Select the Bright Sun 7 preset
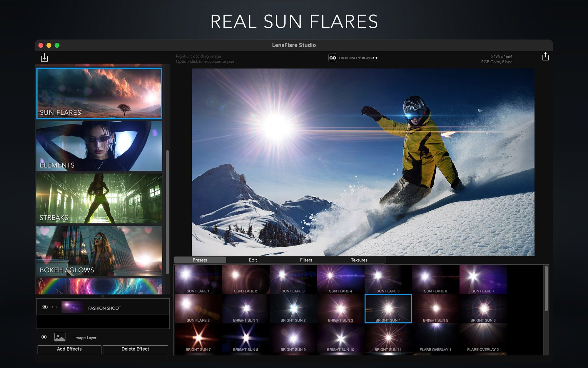Viewport: 588px width, 368px height. click(198, 338)
